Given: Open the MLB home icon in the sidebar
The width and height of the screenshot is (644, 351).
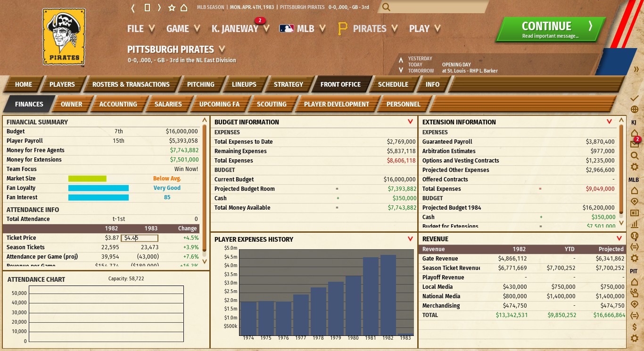Looking at the screenshot, I should coord(634,191).
